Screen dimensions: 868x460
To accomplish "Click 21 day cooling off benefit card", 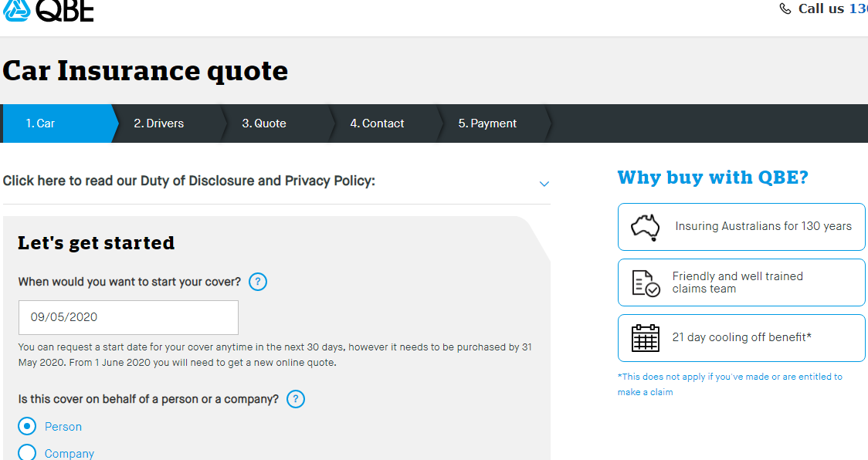I will (x=741, y=337).
